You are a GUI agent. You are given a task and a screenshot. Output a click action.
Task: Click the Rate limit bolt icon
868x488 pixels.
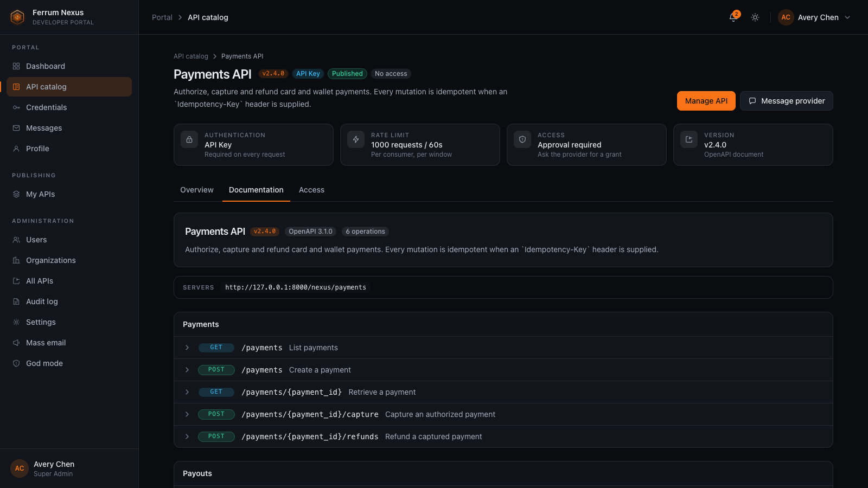click(x=356, y=139)
